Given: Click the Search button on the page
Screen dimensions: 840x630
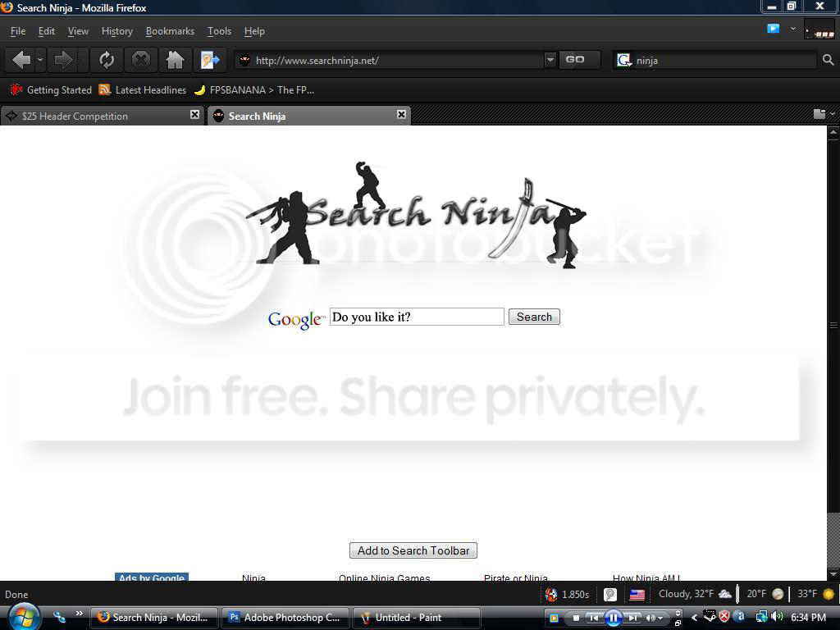Looking at the screenshot, I should point(534,317).
